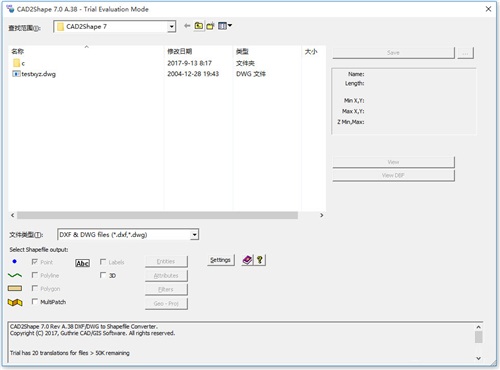Open the DXF & DWG file type dropdown
This screenshot has width=500, height=370.
(195, 235)
